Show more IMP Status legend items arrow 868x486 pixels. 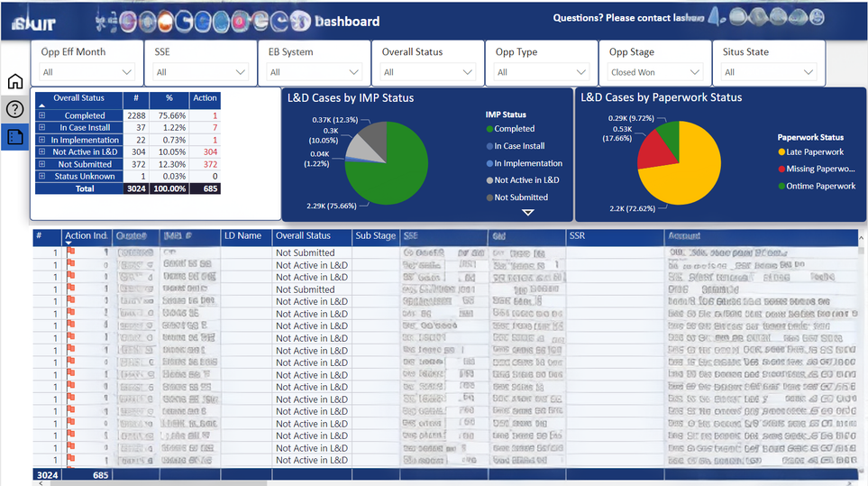528,212
